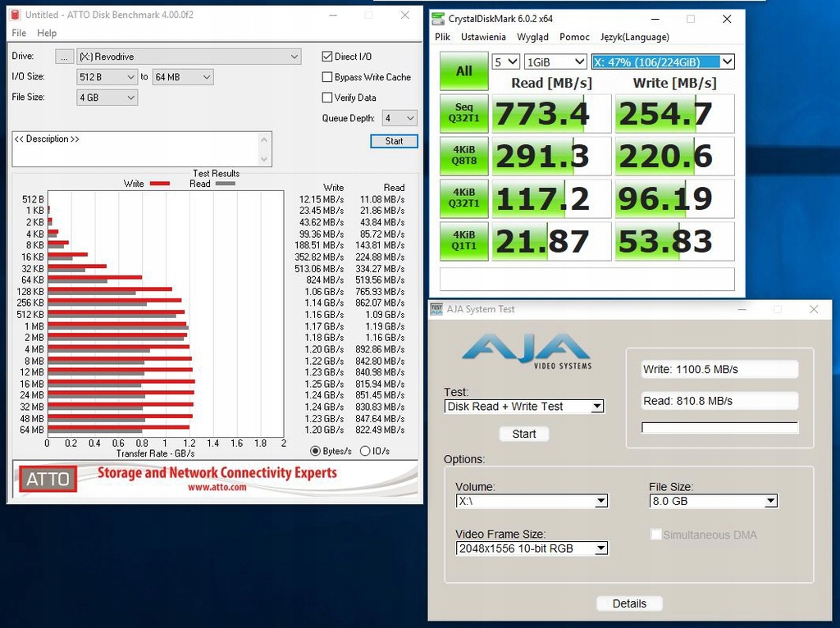This screenshot has height=628, width=840.
Task: Open the Język(Language) menu
Action: [635, 37]
